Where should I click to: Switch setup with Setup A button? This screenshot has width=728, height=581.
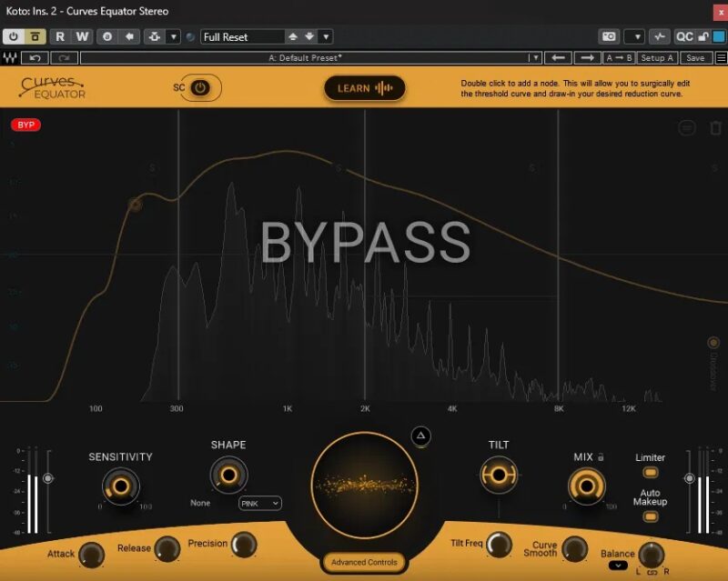coord(656,58)
